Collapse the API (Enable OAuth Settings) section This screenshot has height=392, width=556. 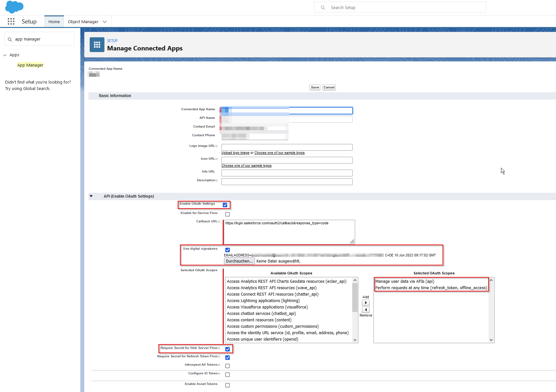point(91,196)
